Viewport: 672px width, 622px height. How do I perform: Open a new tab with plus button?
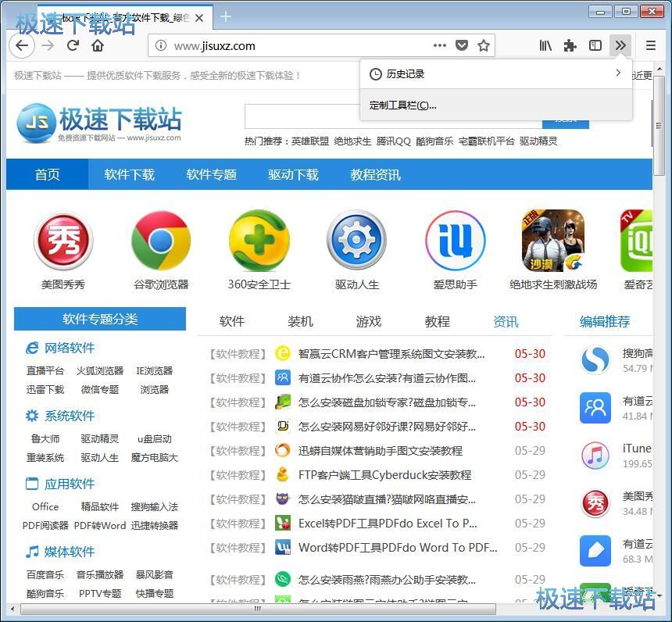225,17
